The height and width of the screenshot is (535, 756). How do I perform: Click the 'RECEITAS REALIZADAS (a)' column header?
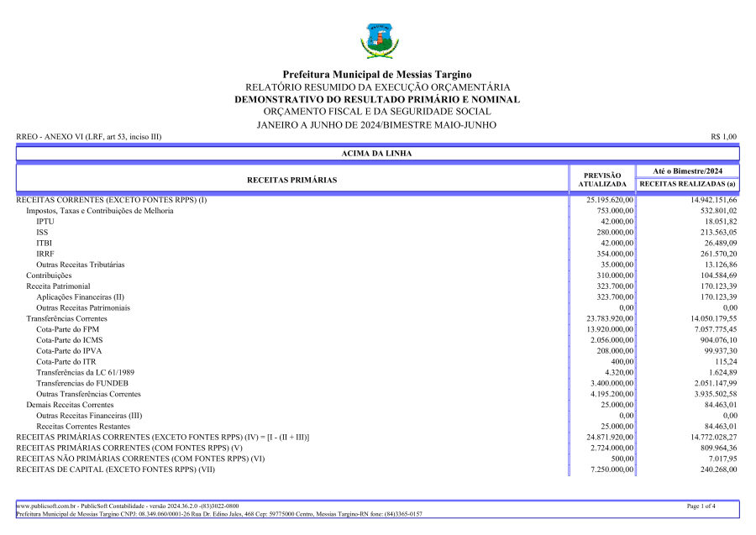[687, 184]
